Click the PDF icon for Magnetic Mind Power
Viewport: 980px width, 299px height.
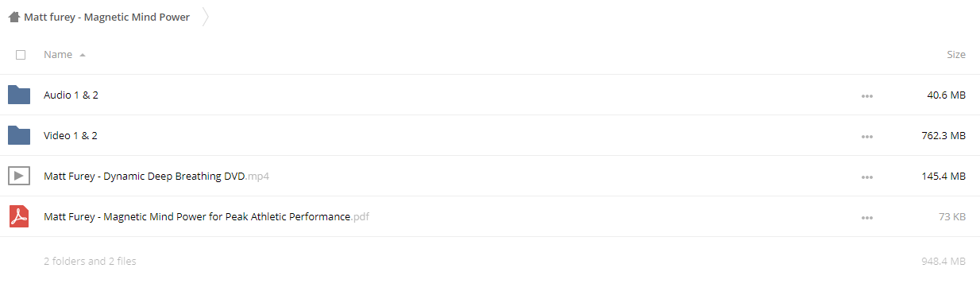point(19,216)
